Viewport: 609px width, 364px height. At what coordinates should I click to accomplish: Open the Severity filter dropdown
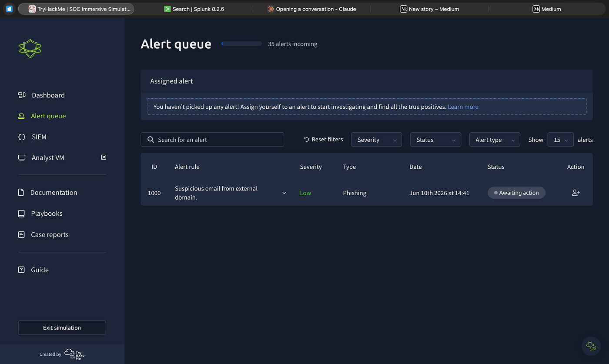tap(376, 140)
